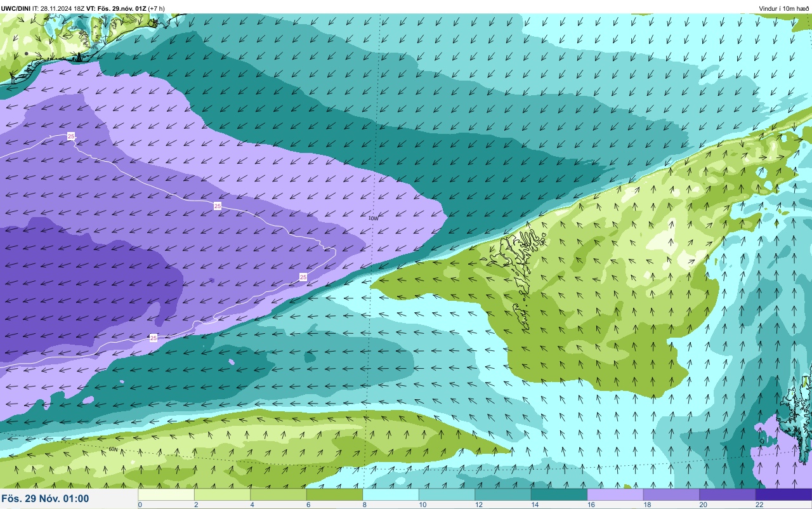The height and width of the screenshot is (509, 812).
Task: Click the '(+7 h)' forecast offset text
Action: pyautogui.click(x=157, y=8)
